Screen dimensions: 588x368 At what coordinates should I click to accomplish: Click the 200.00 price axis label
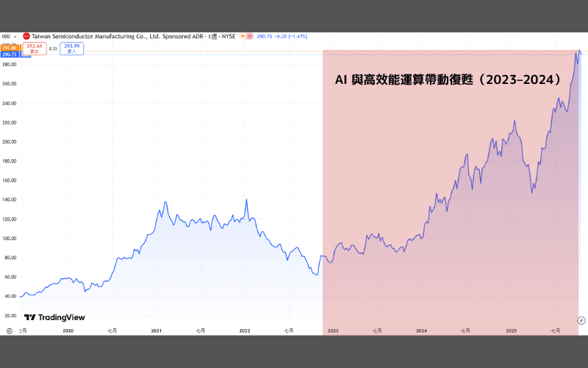10,142
